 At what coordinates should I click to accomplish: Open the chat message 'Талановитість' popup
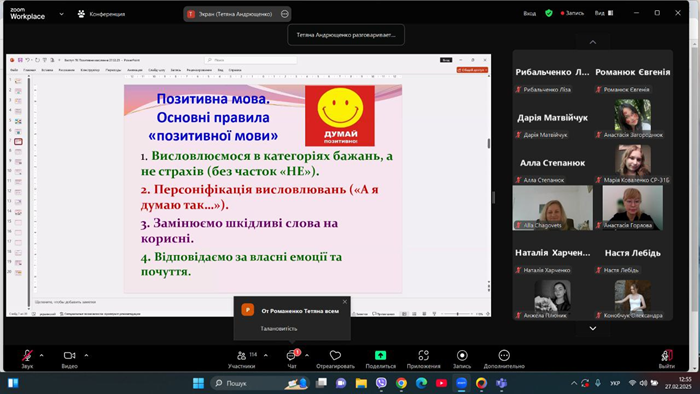292,319
